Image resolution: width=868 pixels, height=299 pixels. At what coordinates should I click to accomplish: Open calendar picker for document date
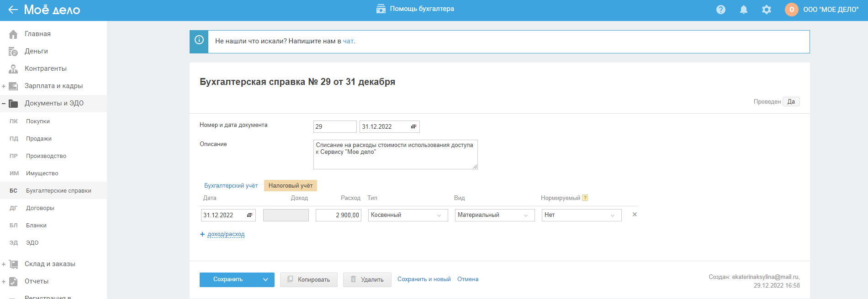click(413, 126)
